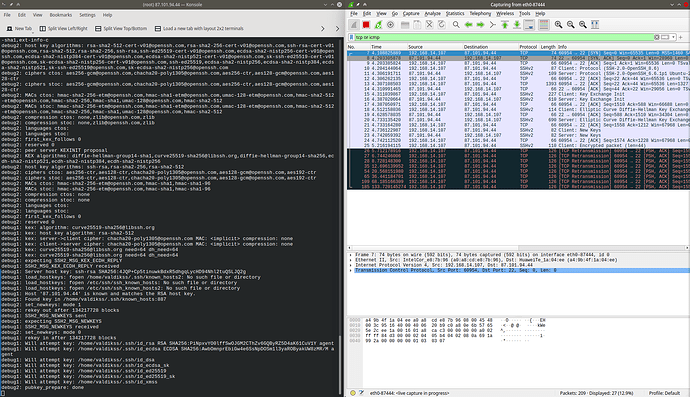Open Konsole Bookmarks menu
Screen dimensions: 690x397
pos(61,15)
